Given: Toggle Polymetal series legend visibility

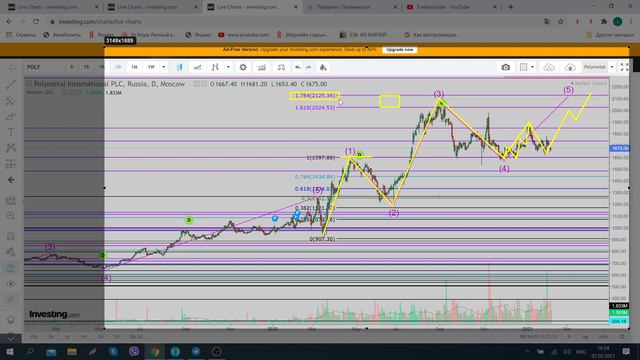Looking at the screenshot, I should 197,84.
